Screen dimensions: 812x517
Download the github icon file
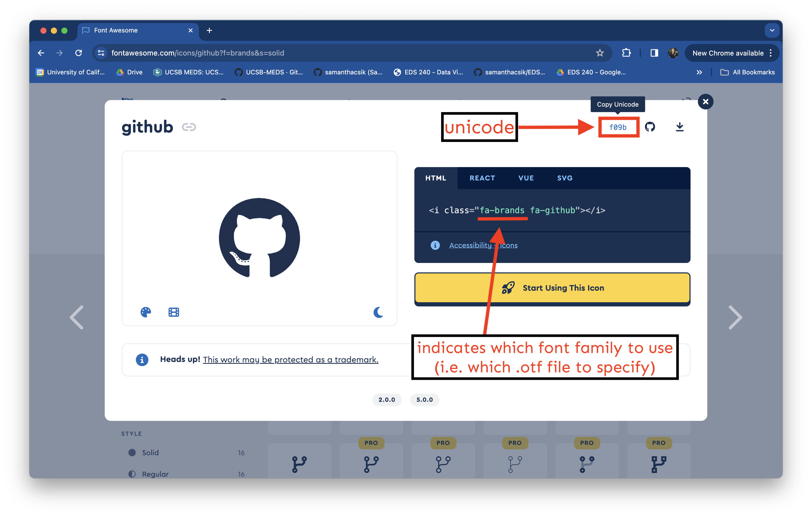tap(680, 127)
